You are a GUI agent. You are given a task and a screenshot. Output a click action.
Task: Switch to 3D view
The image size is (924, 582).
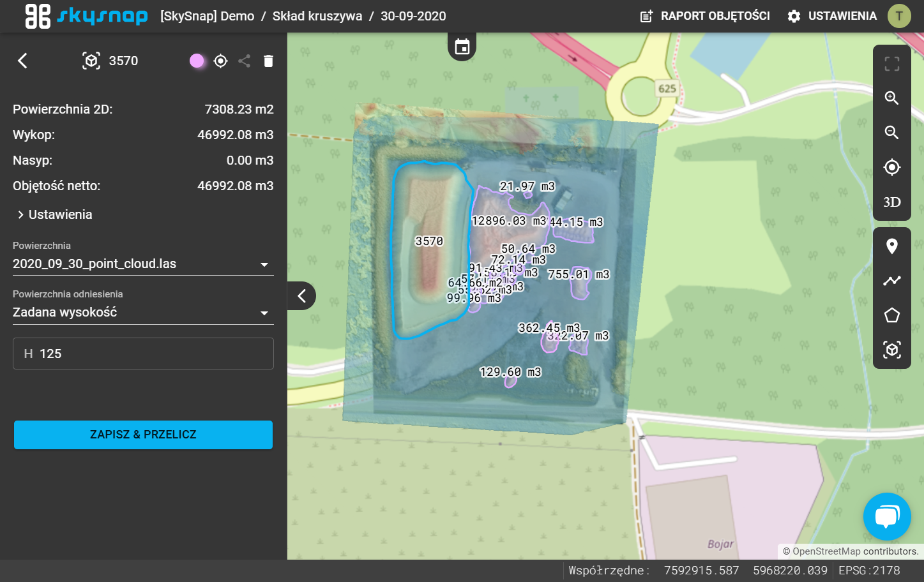[x=892, y=202]
